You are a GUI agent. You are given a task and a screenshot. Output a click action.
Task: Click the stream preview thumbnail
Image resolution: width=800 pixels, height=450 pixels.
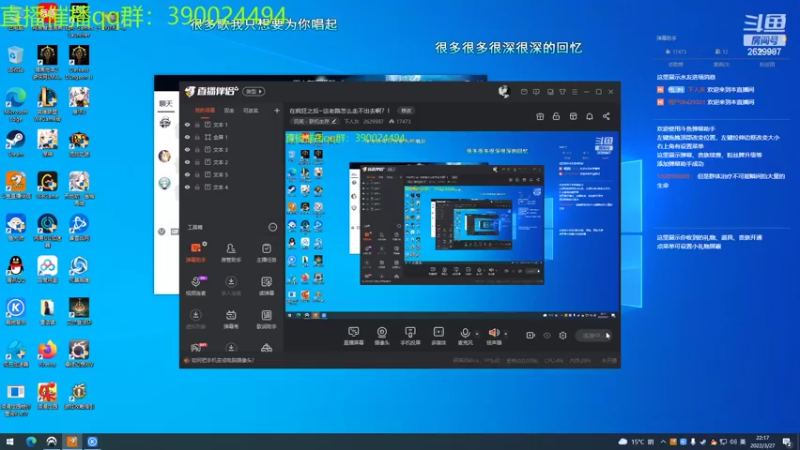click(452, 225)
